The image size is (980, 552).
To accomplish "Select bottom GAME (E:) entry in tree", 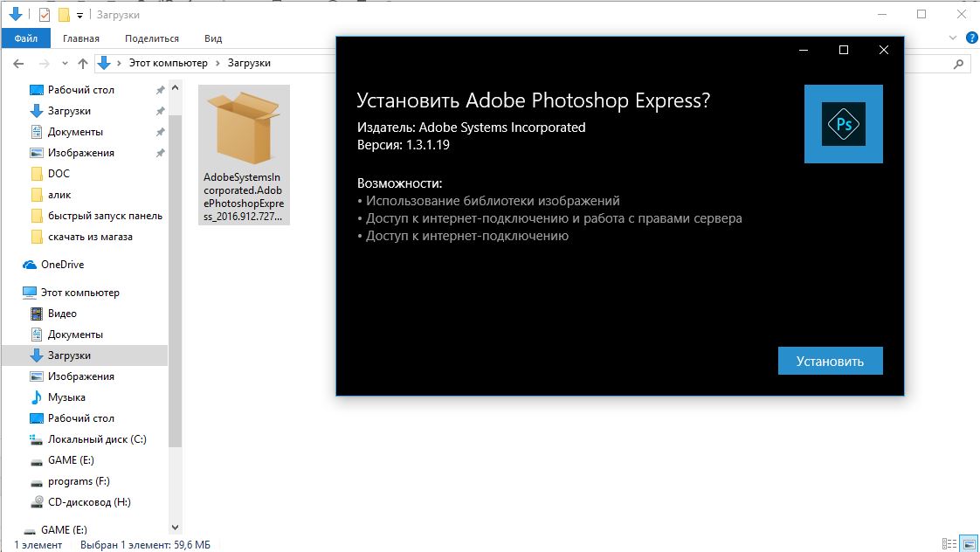I will (x=64, y=529).
